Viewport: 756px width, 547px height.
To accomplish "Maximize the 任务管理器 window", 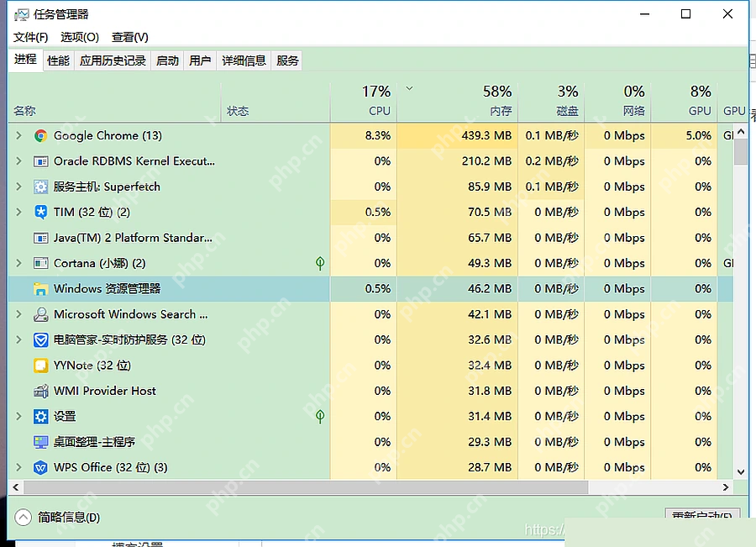I will pos(685,14).
